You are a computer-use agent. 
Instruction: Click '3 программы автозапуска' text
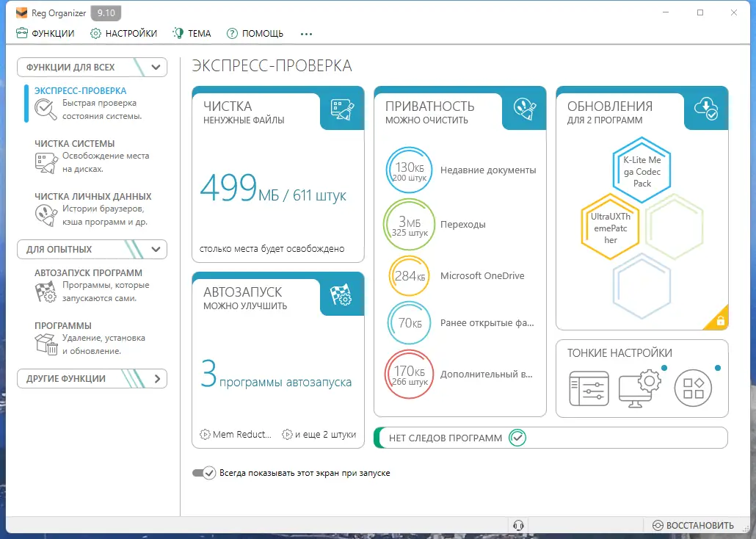tap(276, 375)
